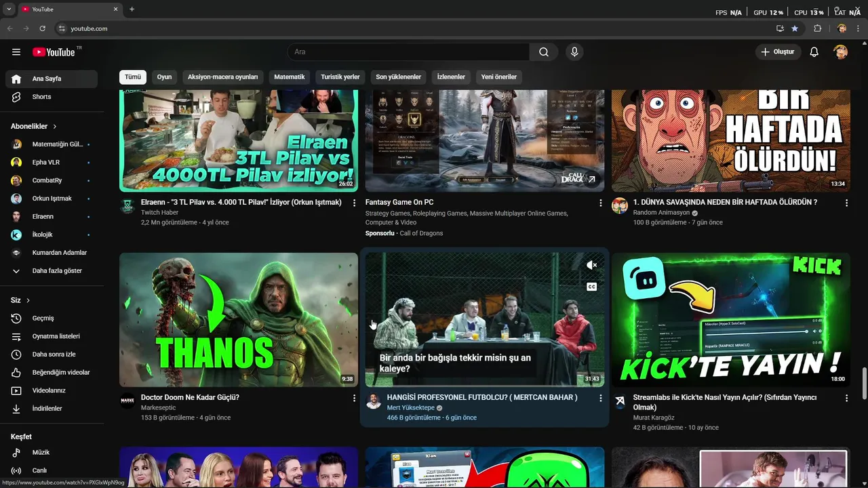Open browser extensions puzzle icon
The image size is (868, 488).
[817, 28]
